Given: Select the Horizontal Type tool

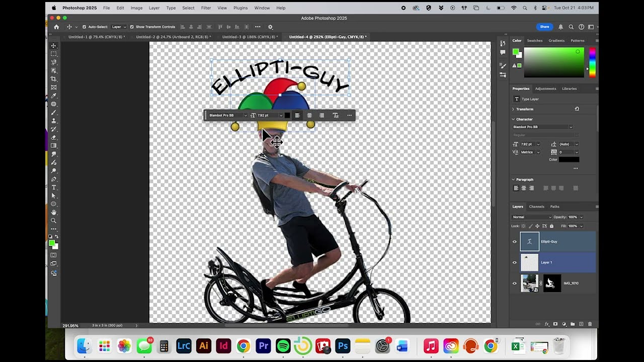Looking at the screenshot, I should [53, 188].
